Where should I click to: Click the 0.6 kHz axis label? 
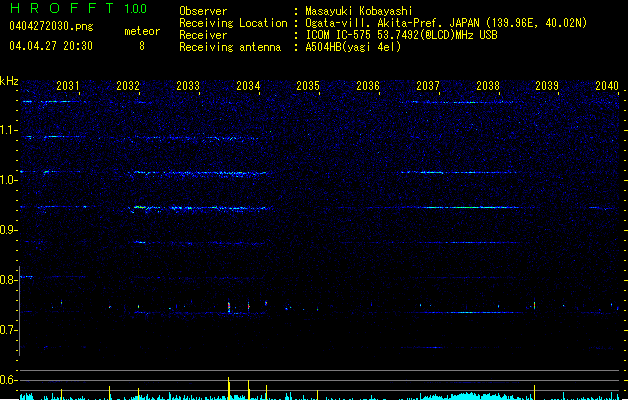[9, 380]
